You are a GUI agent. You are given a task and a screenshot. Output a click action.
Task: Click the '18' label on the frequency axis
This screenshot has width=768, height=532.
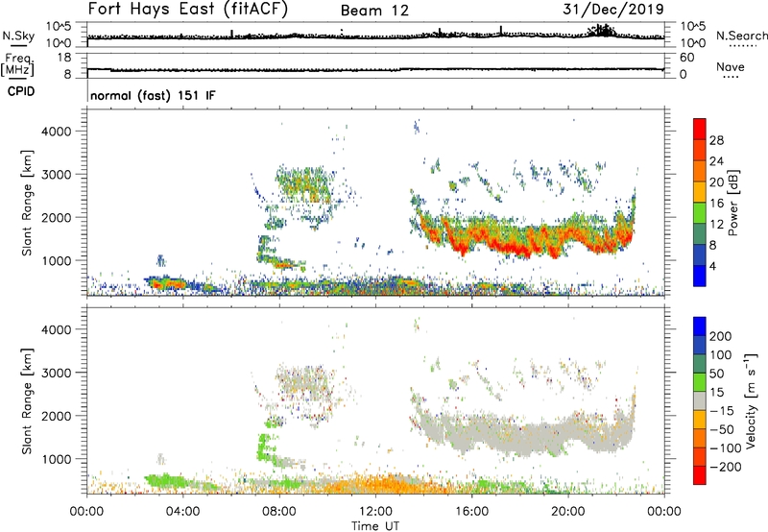coord(64,58)
